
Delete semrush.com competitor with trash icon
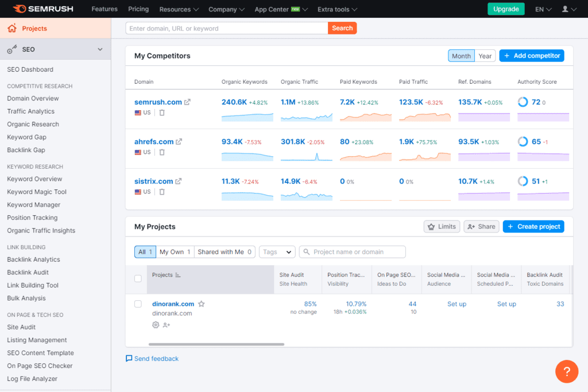pos(162,112)
